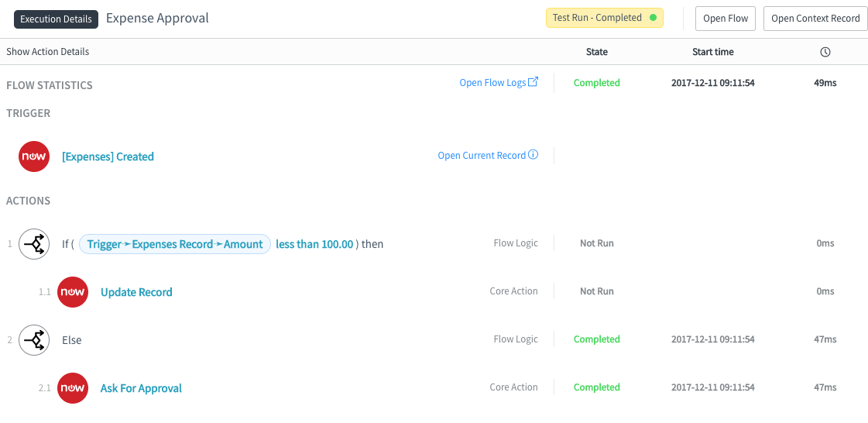The width and height of the screenshot is (868, 423).
Task: Click the red Now icon beside Expenses Created
Action: [x=34, y=156]
